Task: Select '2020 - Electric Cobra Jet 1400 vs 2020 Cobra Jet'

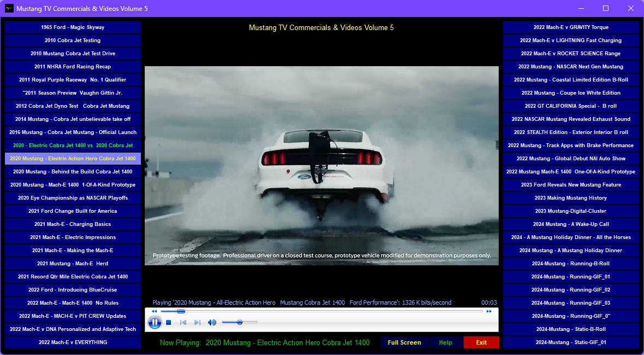Action: pos(73,146)
